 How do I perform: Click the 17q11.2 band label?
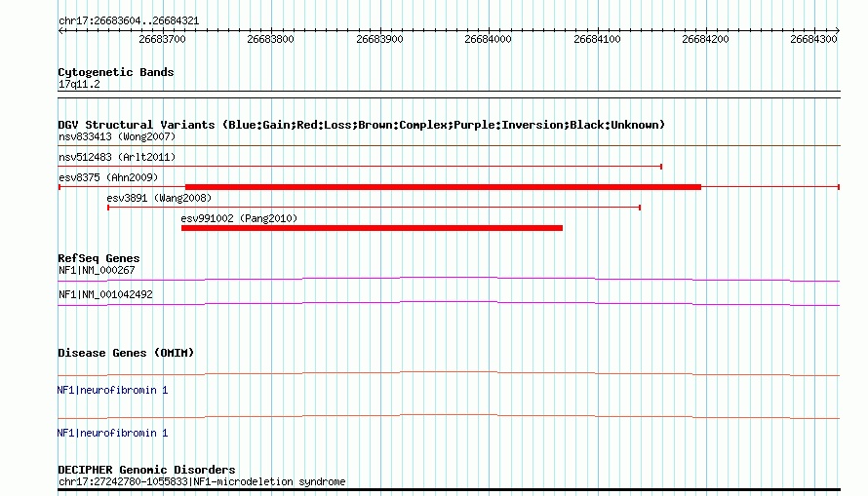(x=79, y=85)
